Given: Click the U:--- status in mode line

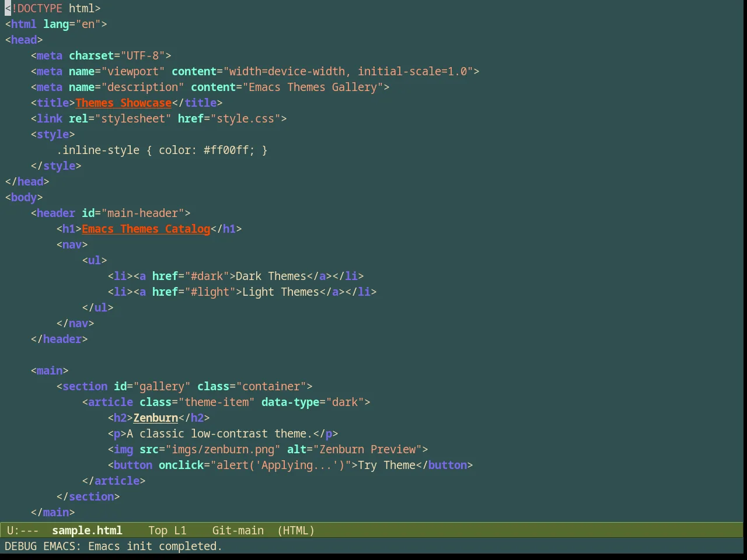Looking at the screenshot, I should click(23, 530).
